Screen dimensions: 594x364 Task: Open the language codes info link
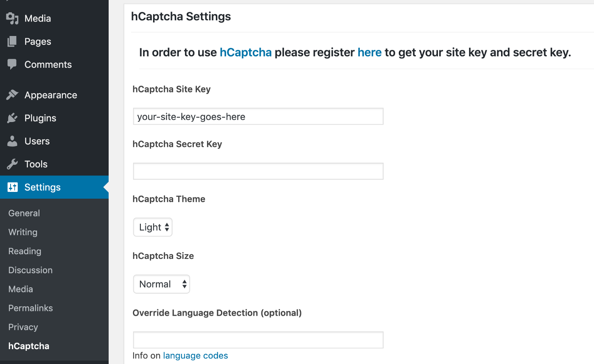pos(195,356)
